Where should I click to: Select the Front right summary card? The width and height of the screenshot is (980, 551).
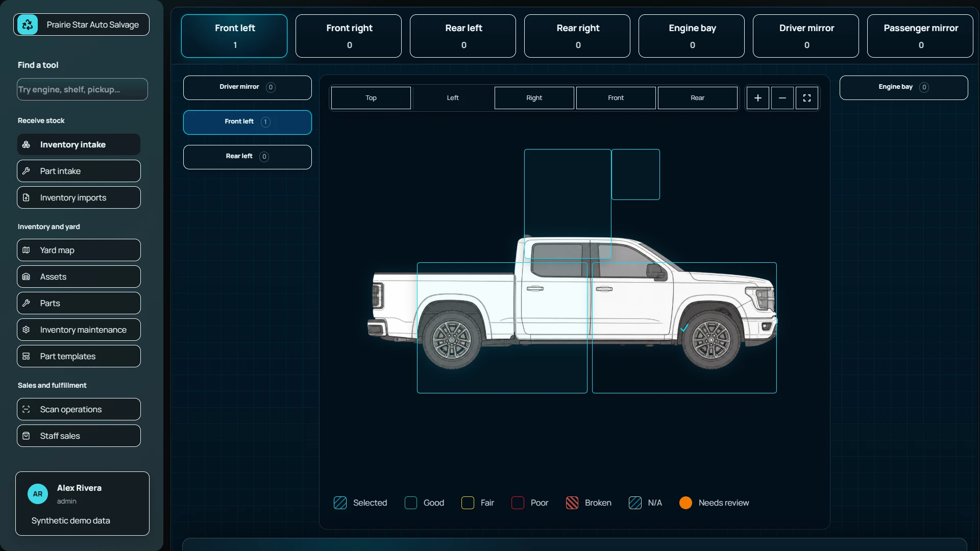(349, 36)
